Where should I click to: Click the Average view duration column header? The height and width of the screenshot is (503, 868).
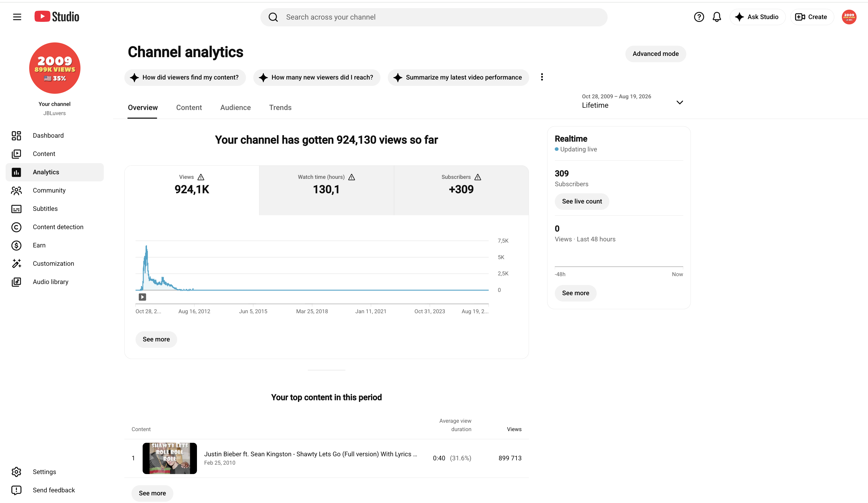455,425
